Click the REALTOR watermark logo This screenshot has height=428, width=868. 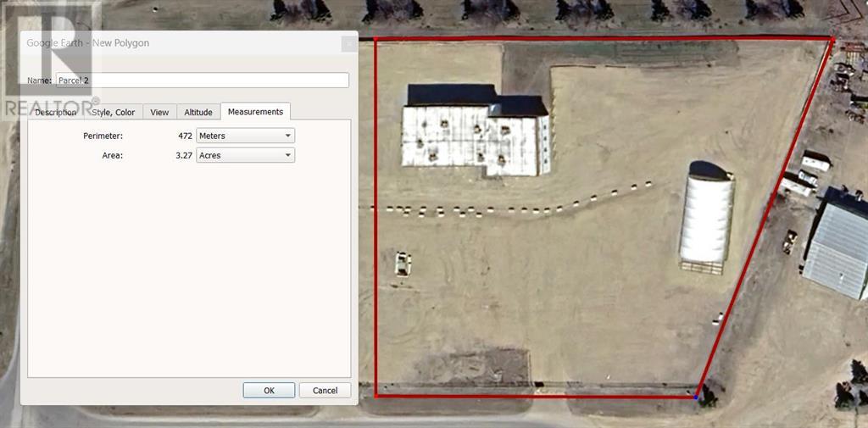[51, 59]
